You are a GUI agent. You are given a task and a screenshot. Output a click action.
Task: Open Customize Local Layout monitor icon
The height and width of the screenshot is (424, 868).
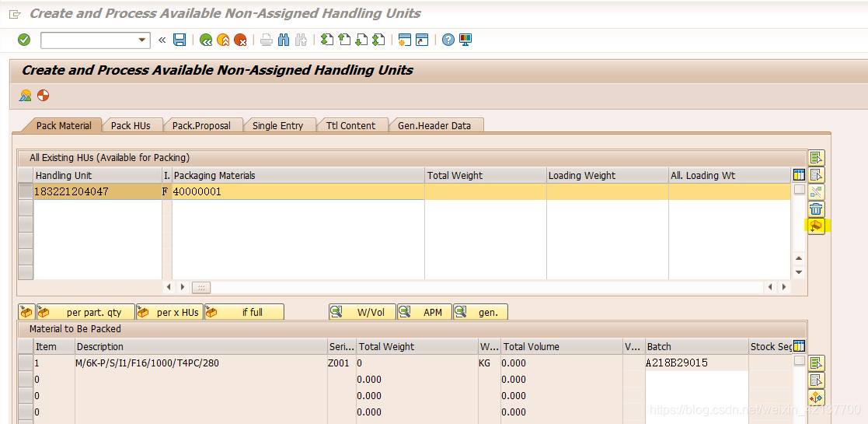(465, 40)
